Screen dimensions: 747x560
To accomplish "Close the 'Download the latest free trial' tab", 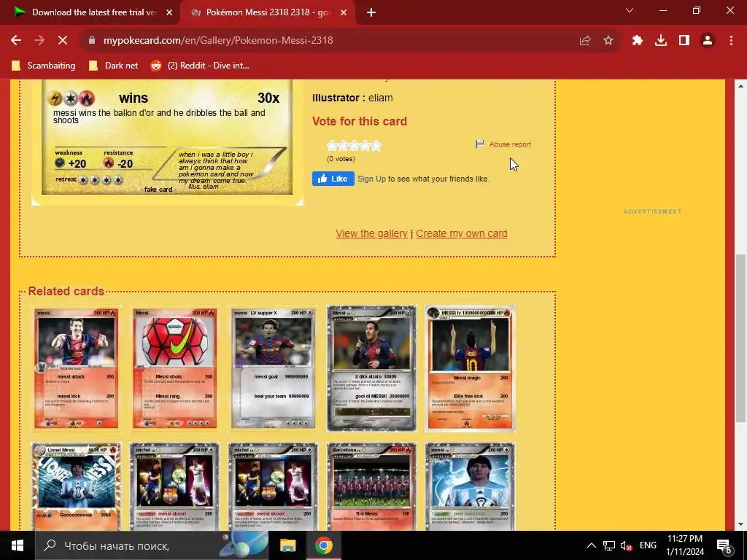I will tap(169, 13).
